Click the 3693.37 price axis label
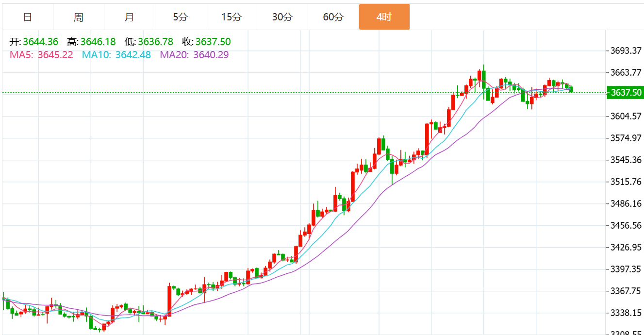 (626, 50)
